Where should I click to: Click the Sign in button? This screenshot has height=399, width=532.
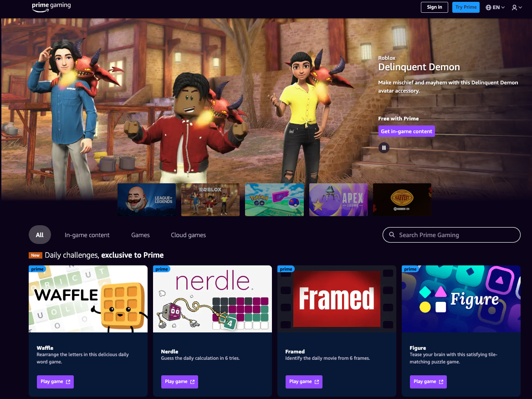[434, 7]
